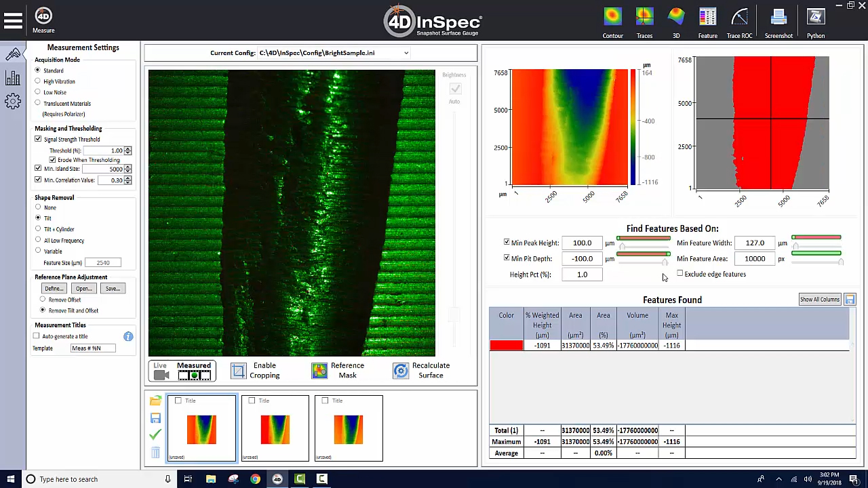This screenshot has height=488, width=868.
Task: Click Enable Cropping
Action: tap(254, 370)
